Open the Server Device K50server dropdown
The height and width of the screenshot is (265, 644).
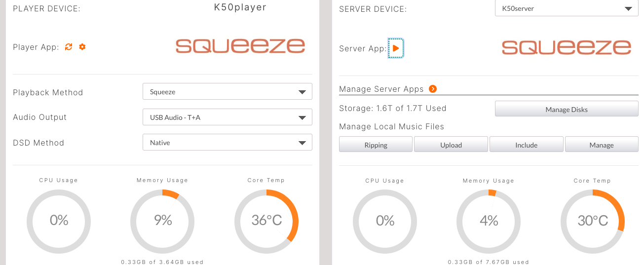[x=567, y=8]
